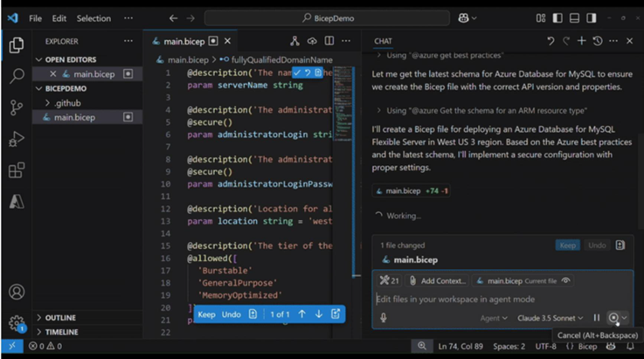The height and width of the screenshot is (359, 644).
Task: Click the remote window indicator in status bar
Action: (12, 346)
